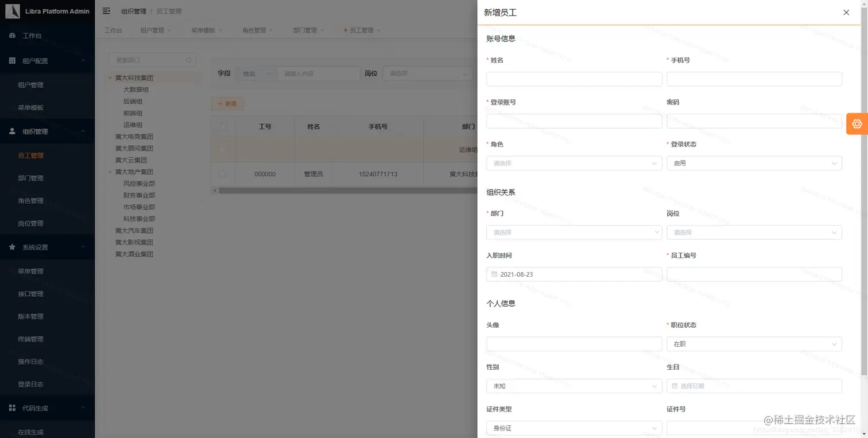Viewport: 868px width, 438px height.
Task: Switch to the 工作台 tab
Action: [113, 30]
